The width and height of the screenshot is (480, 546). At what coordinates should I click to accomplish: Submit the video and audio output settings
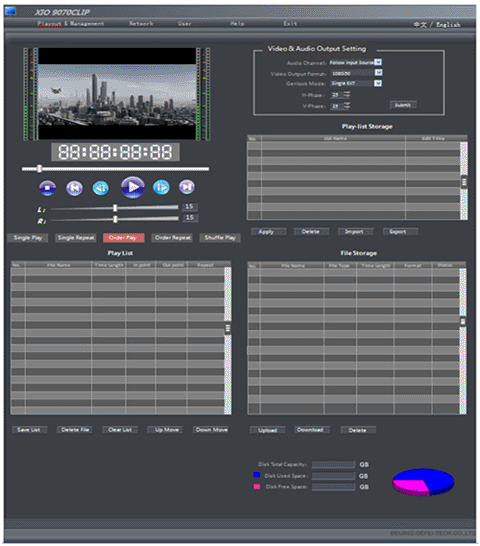tap(403, 105)
